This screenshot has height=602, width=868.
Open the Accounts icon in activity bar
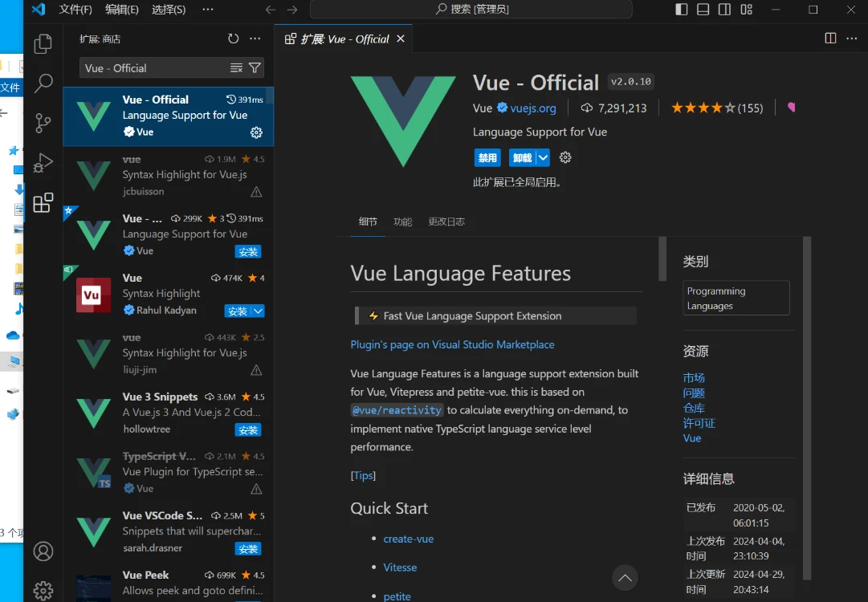click(x=43, y=551)
